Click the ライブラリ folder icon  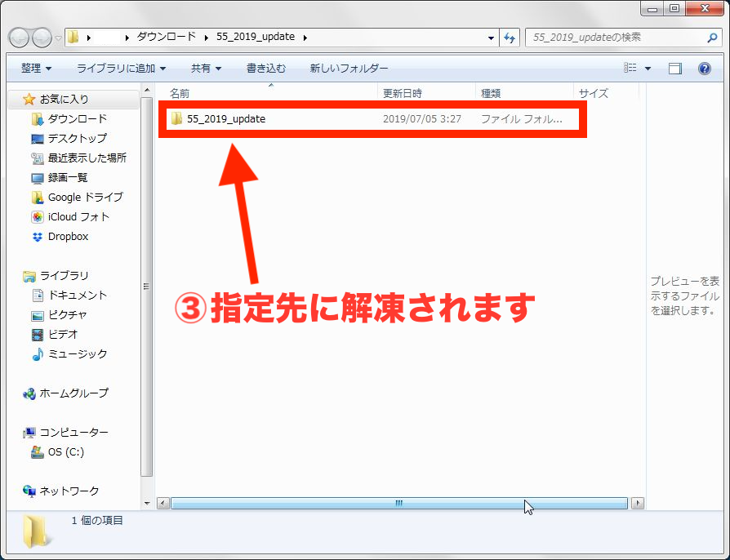point(29,277)
